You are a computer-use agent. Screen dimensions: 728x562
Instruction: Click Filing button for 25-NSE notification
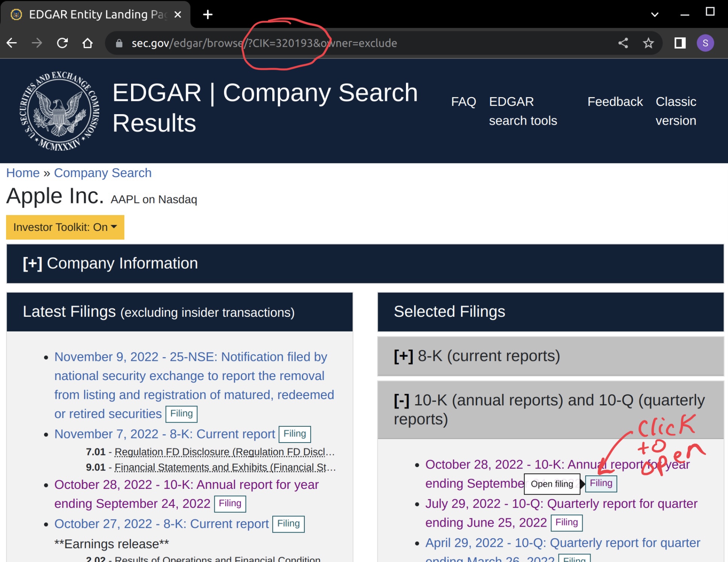(182, 414)
